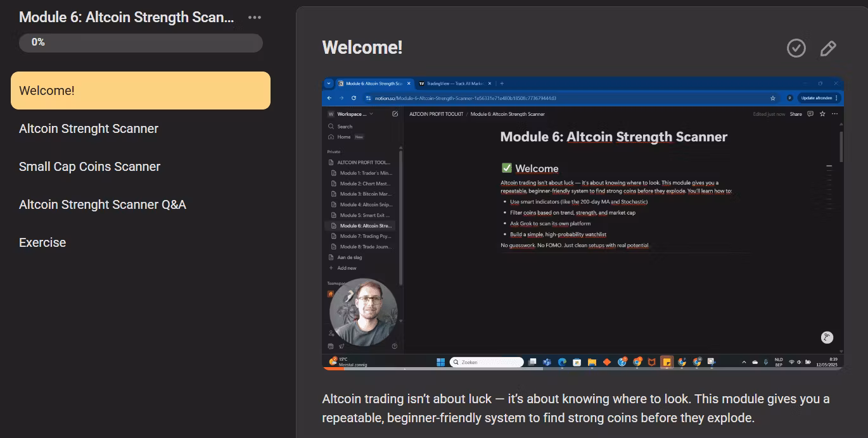The height and width of the screenshot is (438, 868).
Task: Click the browser reload icon
Action: (x=354, y=98)
